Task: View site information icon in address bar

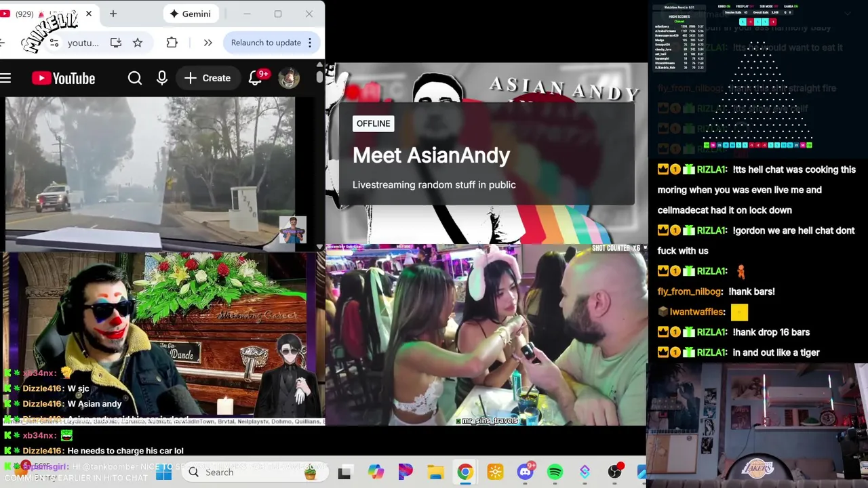Action: point(54,43)
